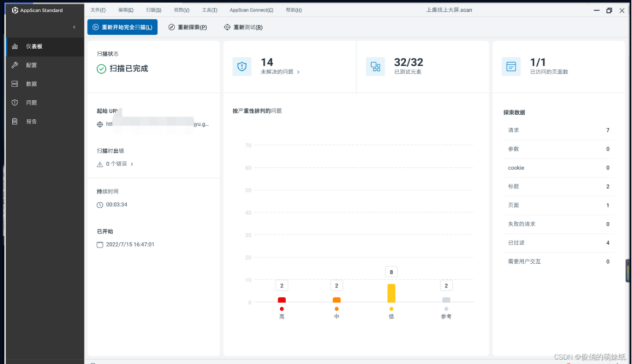Select the 请求 row in 探索数据
The width and height of the screenshot is (632, 364).
click(x=559, y=130)
